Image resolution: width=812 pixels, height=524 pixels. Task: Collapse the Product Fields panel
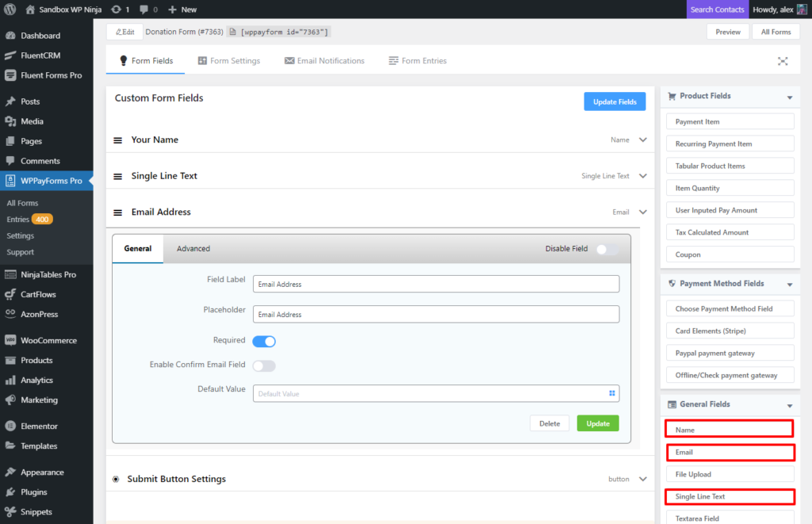[789, 98]
